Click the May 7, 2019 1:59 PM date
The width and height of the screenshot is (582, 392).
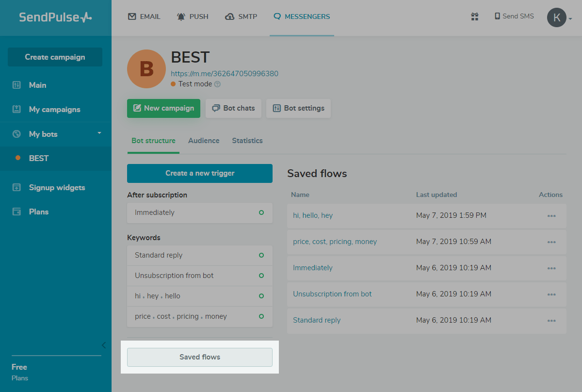coord(451,215)
